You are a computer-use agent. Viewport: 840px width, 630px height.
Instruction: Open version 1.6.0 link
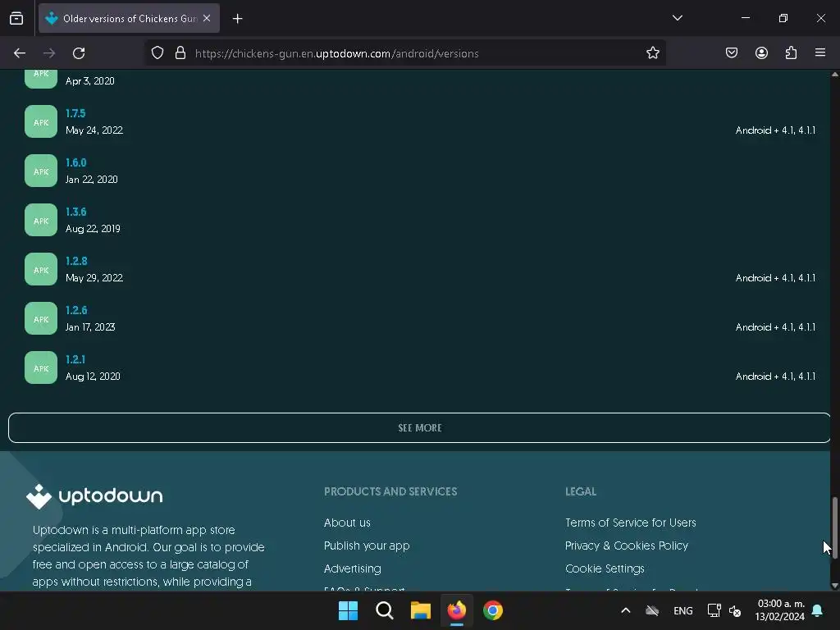click(76, 163)
